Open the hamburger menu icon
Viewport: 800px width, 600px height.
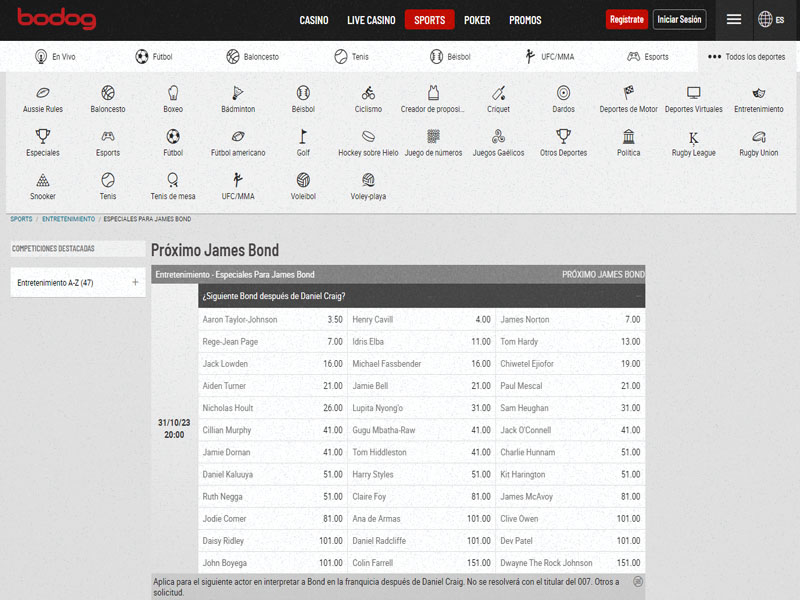[734, 19]
